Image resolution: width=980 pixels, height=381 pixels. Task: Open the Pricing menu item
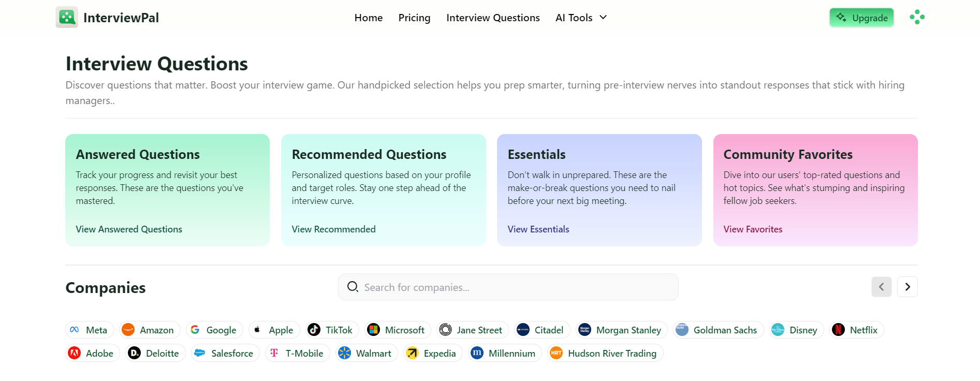pyautogui.click(x=414, y=18)
